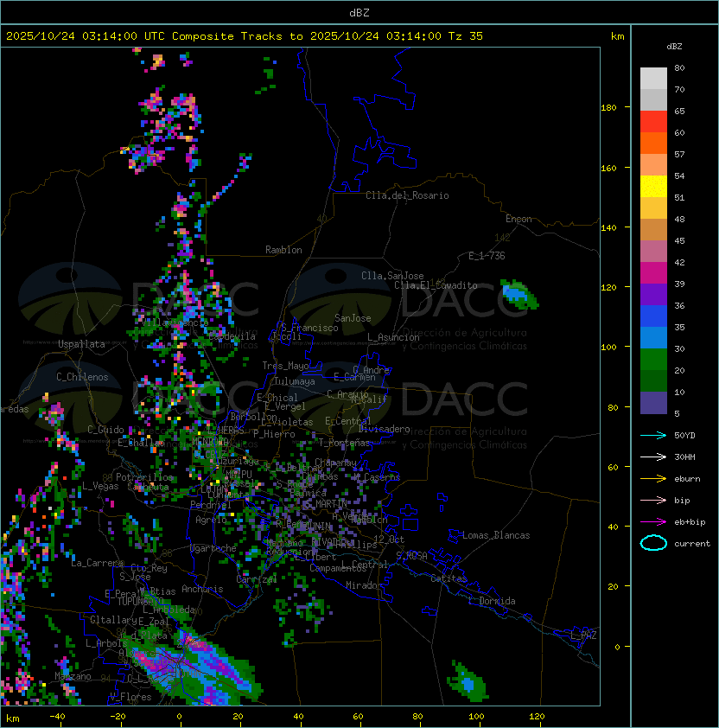The image size is (719, 728).
Task: Click the 'Lomas_Blancas' map label
Action: coord(496,535)
